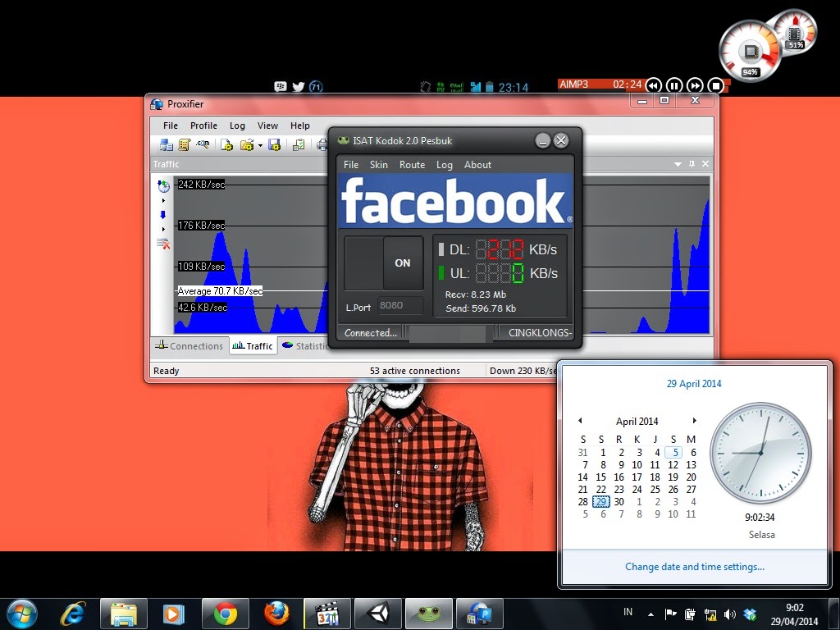Click the checklist clipboard toolbar icon
The image size is (840, 630).
tap(299, 144)
